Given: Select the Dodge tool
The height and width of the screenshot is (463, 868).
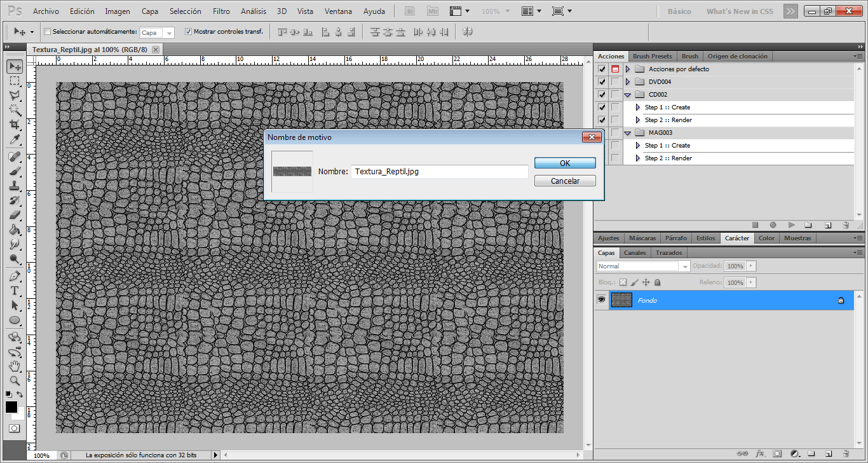Looking at the screenshot, I should click(x=15, y=259).
